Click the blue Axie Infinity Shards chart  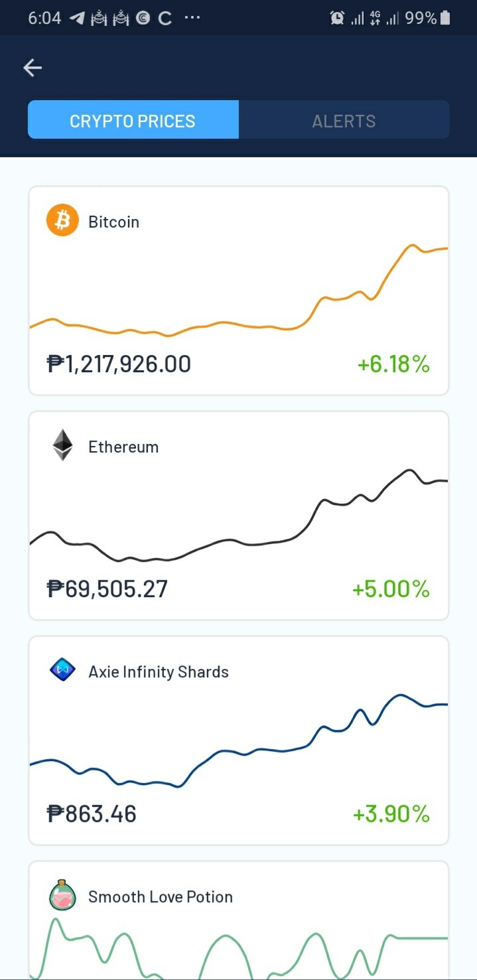point(239,740)
